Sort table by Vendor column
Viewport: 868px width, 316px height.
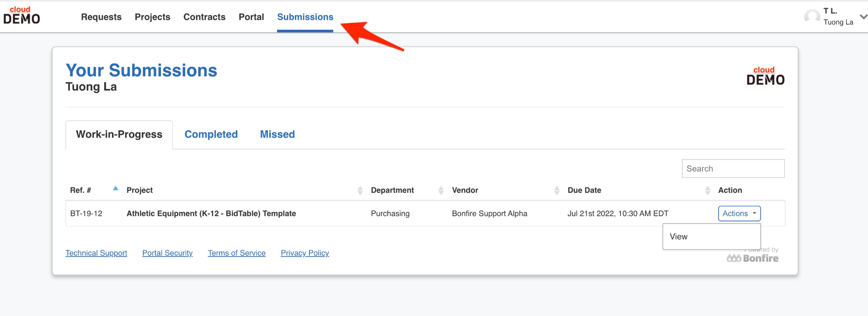tap(556, 190)
